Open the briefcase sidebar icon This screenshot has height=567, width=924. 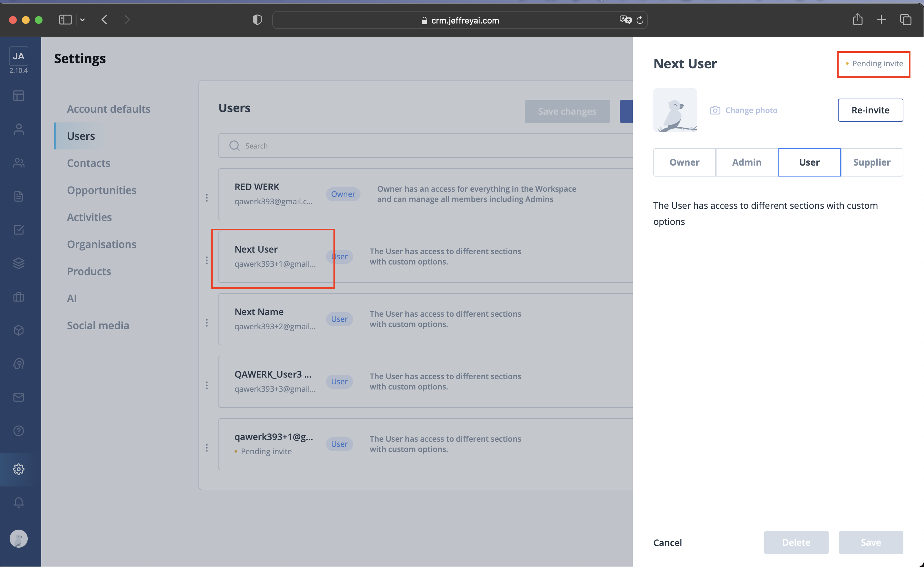point(18,297)
